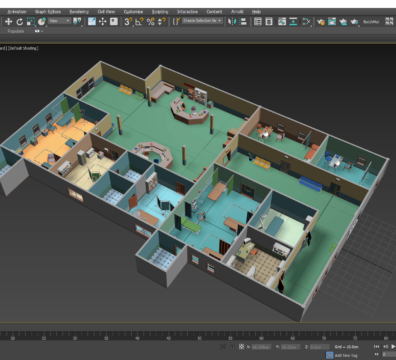Open the Civil View menu
The image size is (396, 360).
tap(106, 12)
